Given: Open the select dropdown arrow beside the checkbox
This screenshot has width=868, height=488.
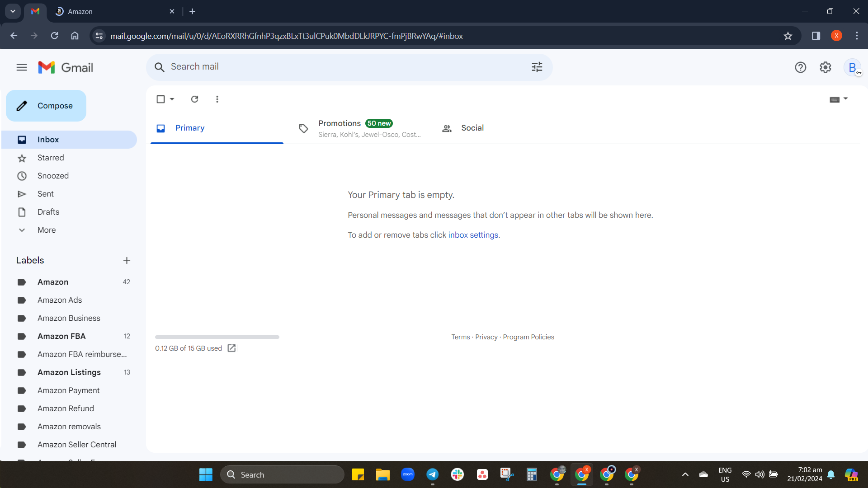Looking at the screenshot, I should tap(172, 99).
